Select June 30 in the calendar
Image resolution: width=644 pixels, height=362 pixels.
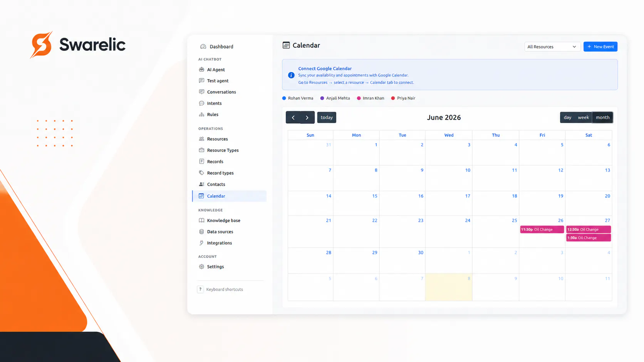(402, 260)
